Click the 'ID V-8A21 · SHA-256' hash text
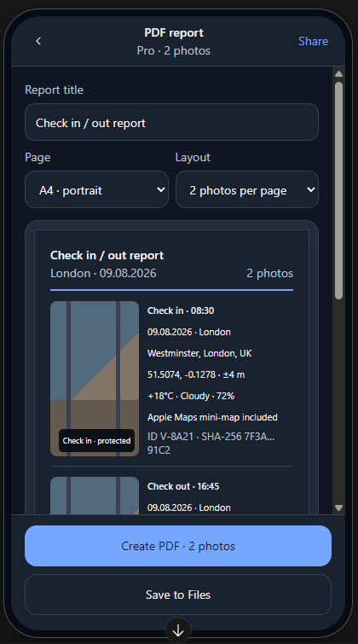The width and height of the screenshot is (358, 644). pos(211,444)
